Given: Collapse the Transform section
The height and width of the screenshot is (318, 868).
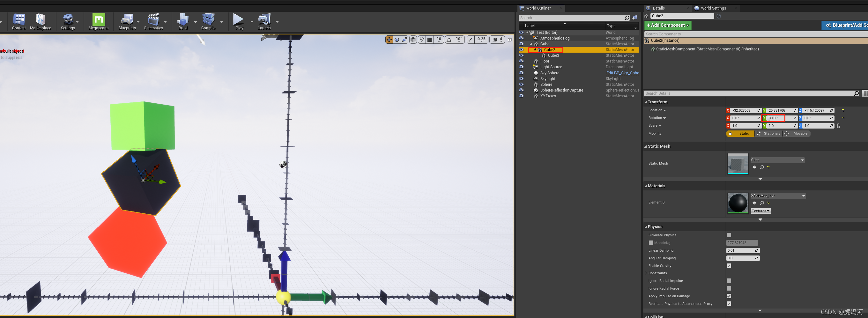Looking at the screenshot, I should click(646, 102).
